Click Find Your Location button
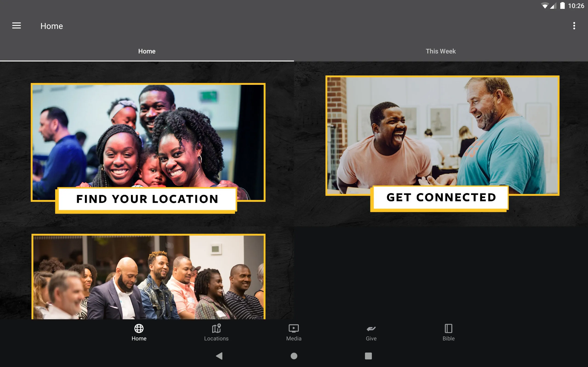Screen dimensions: 588x367 (147, 198)
